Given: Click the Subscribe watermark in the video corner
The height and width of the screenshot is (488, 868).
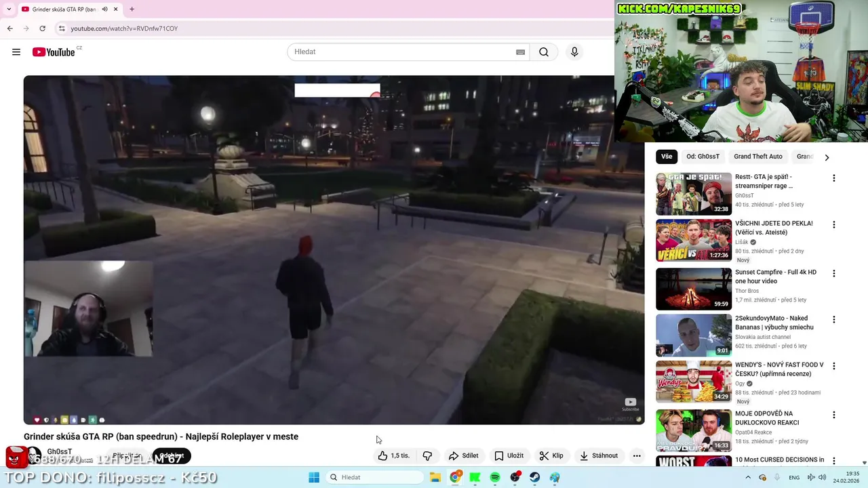Looking at the screenshot, I should click(631, 405).
